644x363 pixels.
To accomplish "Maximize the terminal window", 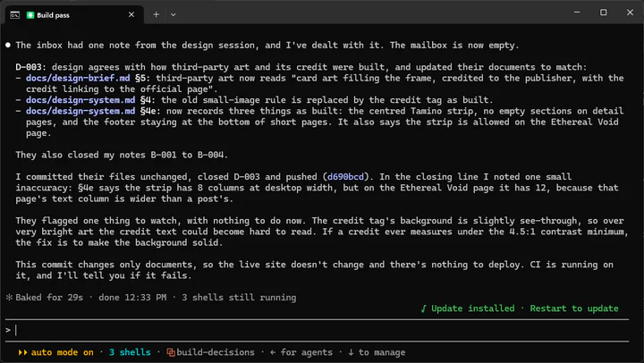I will click(604, 13).
